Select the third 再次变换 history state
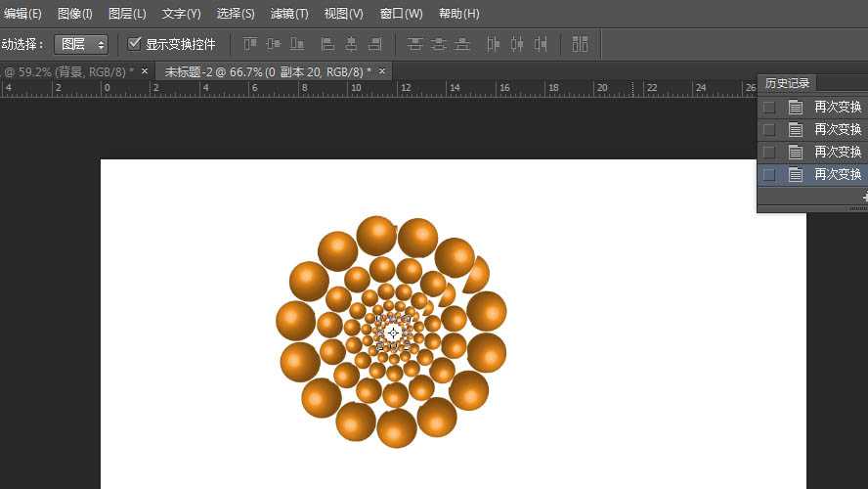 [x=838, y=152]
